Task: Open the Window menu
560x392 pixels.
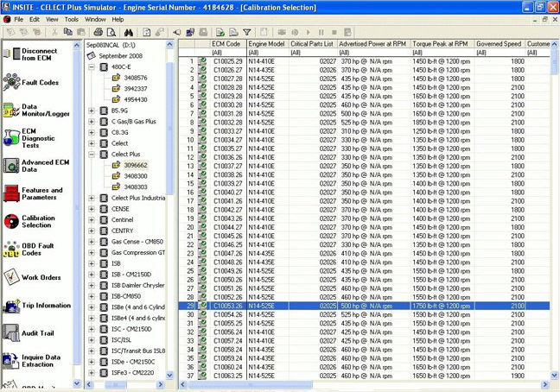Action: (95, 19)
